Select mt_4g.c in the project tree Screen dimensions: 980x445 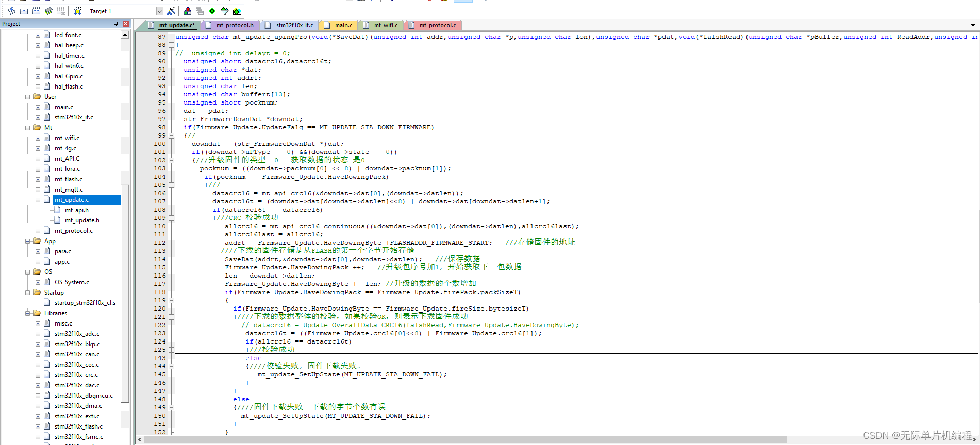pyautogui.click(x=65, y=148)
